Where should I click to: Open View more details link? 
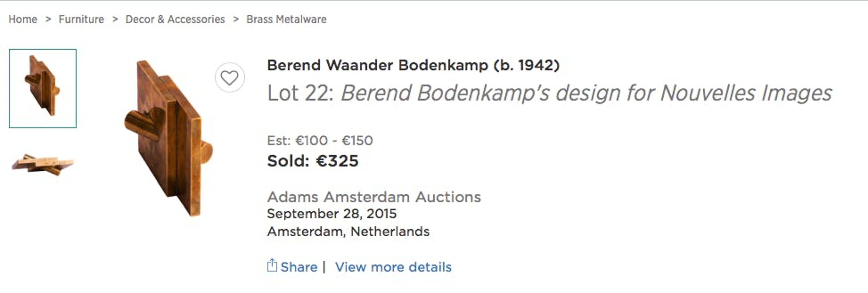click(x=393, y=267)
